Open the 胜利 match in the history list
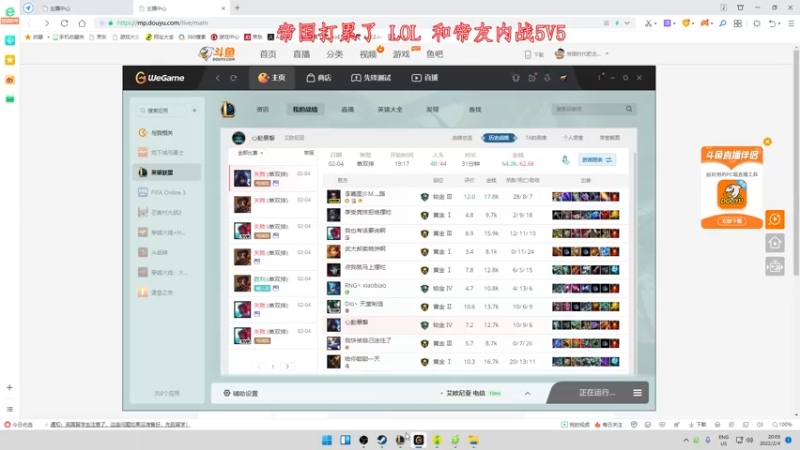800x450 pixels. click(x=272, y=283)
